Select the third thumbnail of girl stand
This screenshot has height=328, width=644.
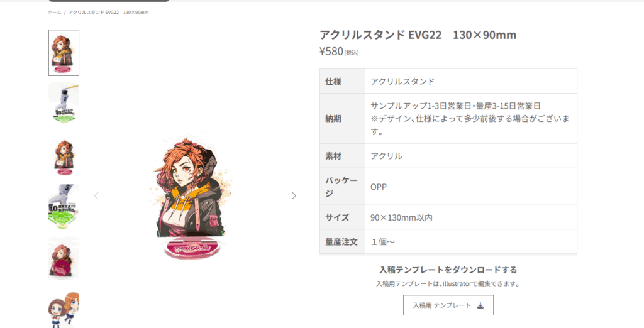coord(64,155)
